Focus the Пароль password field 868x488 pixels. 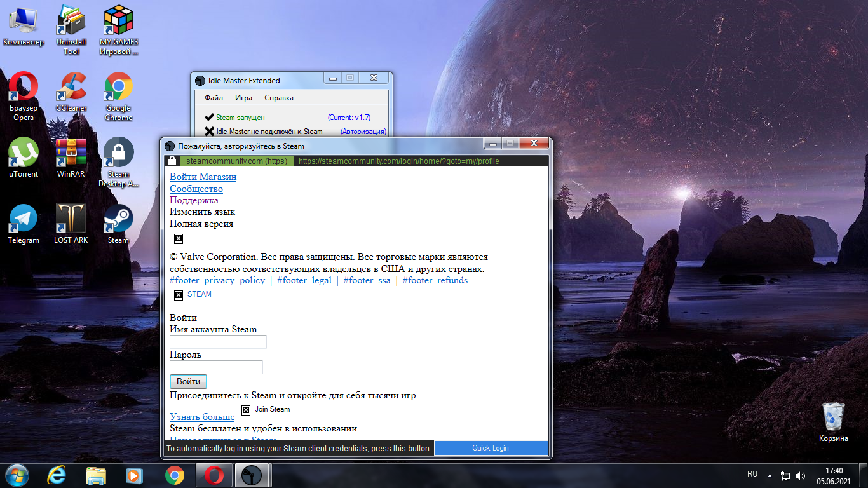pyautogui.click(x=216, y=367)
